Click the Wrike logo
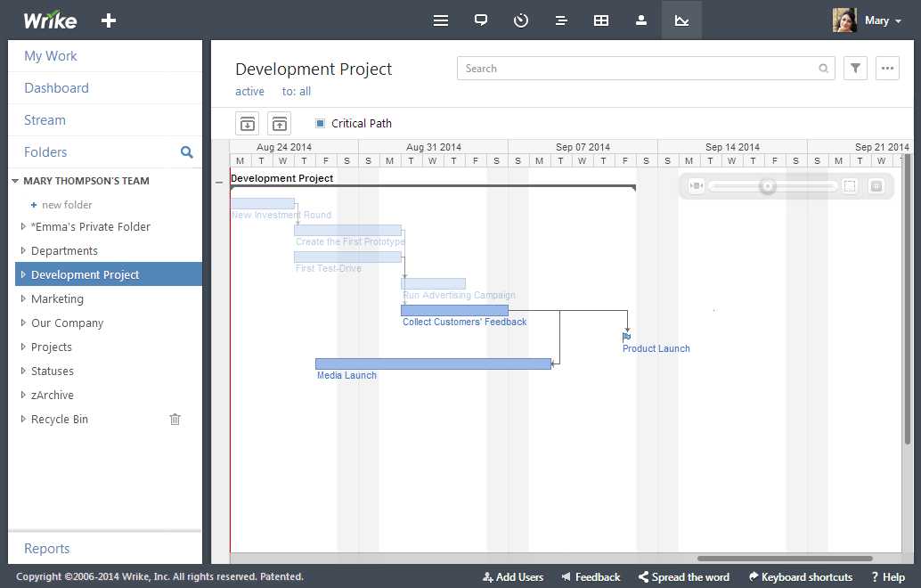Image resolution: width=921 pixels, height=588 pixels. coord(50,20)
